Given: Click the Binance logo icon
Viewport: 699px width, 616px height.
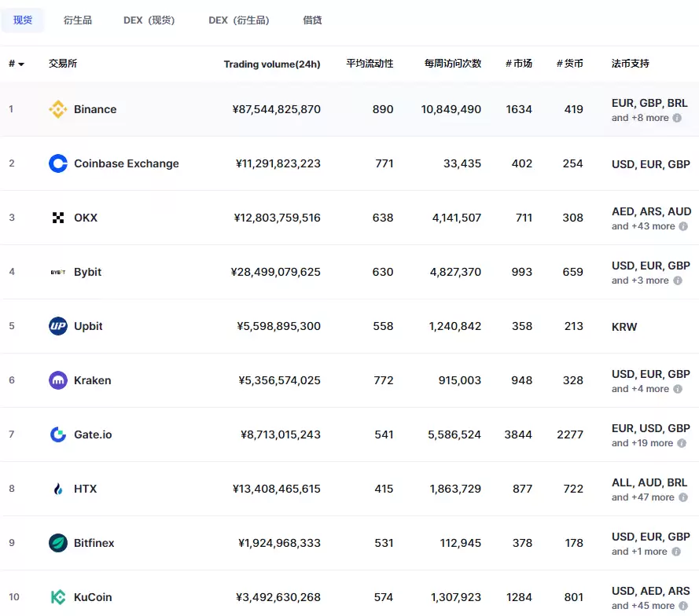Looking at the screenshot, I should 58,109.
